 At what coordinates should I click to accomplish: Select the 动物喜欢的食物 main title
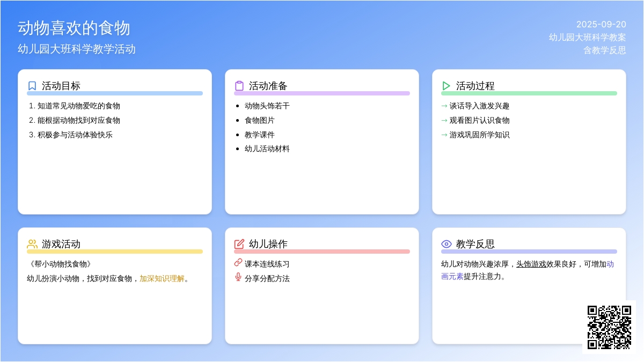pos(74,28)
